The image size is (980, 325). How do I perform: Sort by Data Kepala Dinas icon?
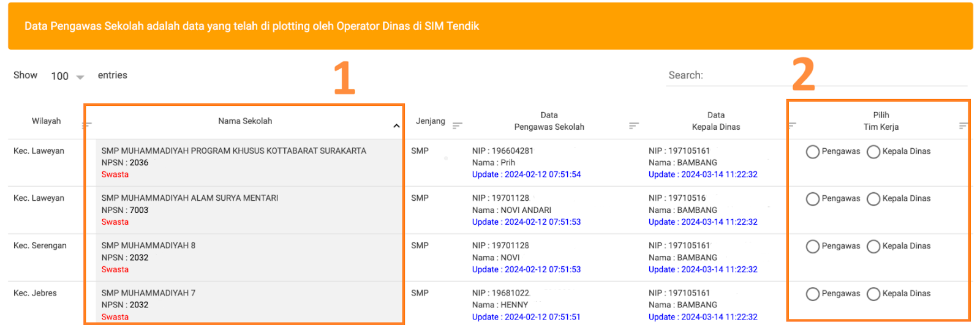click(792, 125)
